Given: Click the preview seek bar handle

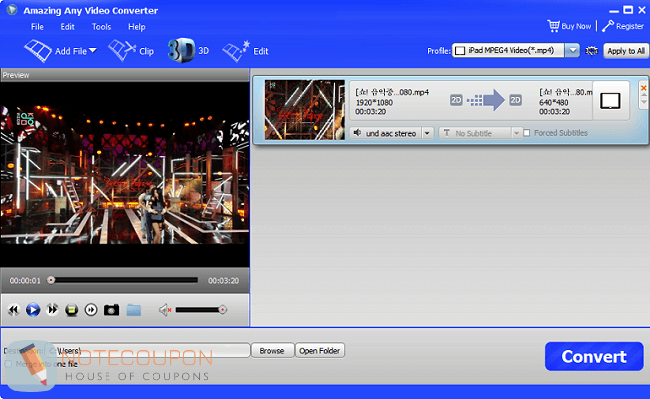Looking at the screenshot, I should pos(51,281).
